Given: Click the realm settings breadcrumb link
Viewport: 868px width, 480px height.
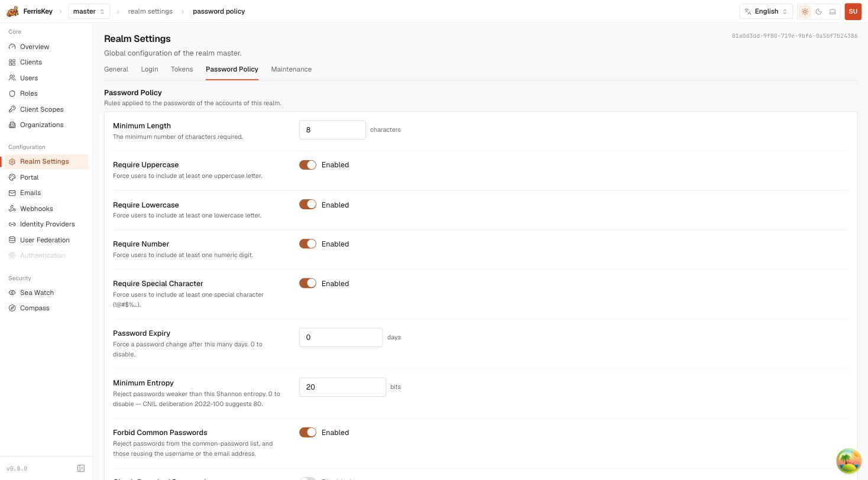Looking at the screenshot, I should pyautogui.click(x=150, y=11).
